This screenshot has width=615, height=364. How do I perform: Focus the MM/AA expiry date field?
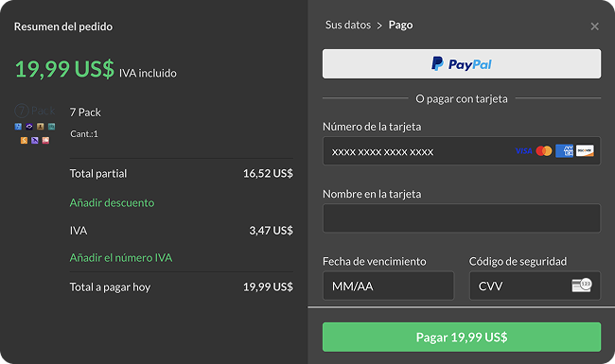coord(388,286)
